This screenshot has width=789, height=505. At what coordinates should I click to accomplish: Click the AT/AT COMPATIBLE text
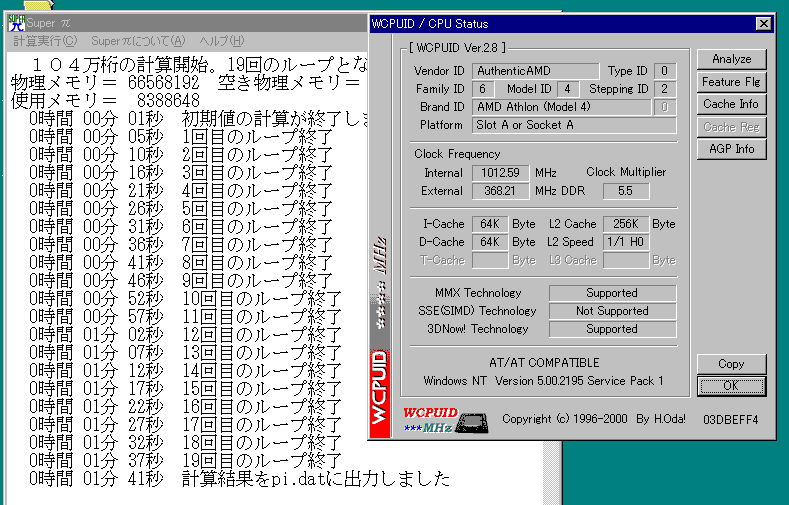click(x=544, y=363)
